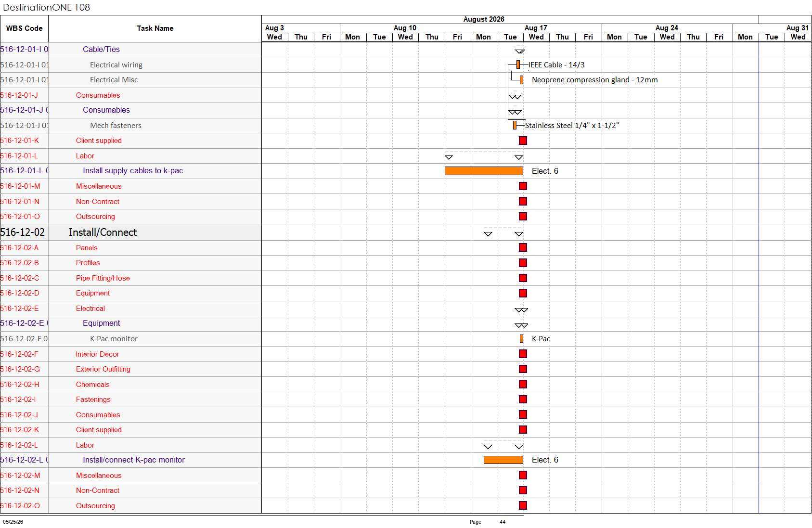Click summary marker in 516-12-01-J Consumables row
The image size is (812, 528).
[x=515, y=97]
